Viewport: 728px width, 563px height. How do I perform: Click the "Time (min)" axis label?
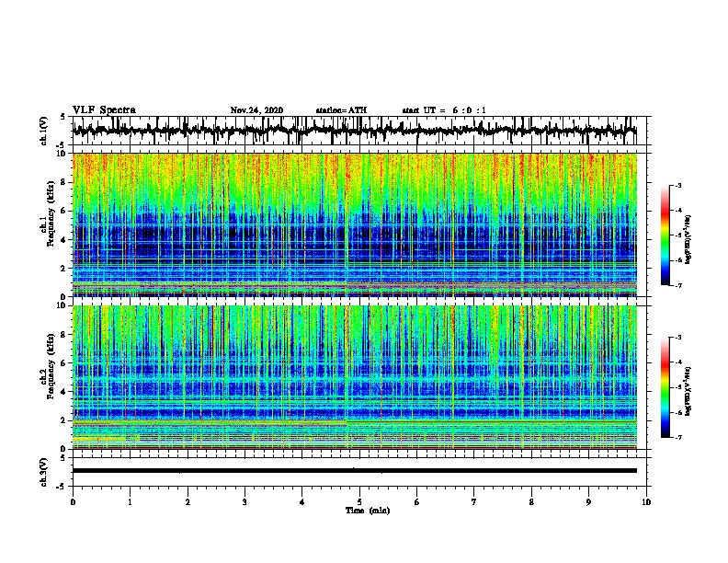click(x=368, y=511)
